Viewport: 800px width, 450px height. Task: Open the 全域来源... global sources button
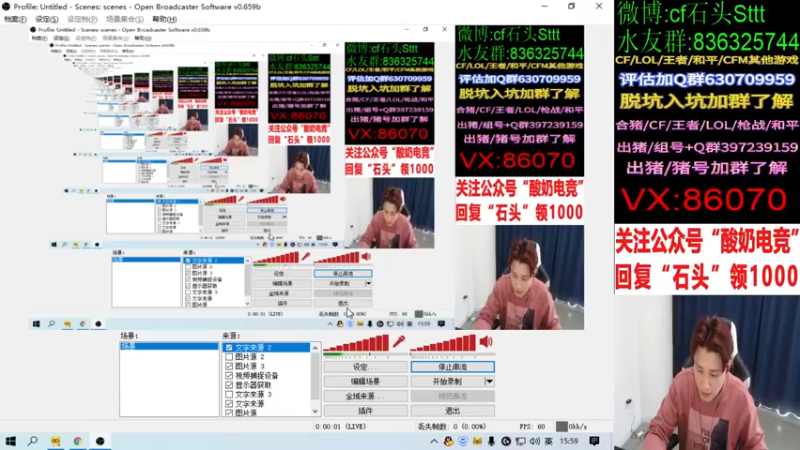click(x=365, y=396)
